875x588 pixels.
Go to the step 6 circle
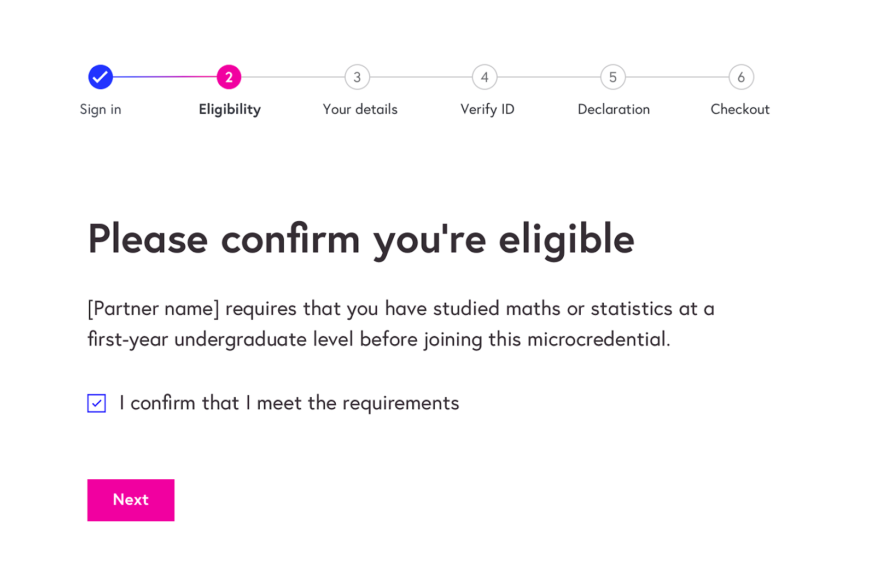[741, 77]
